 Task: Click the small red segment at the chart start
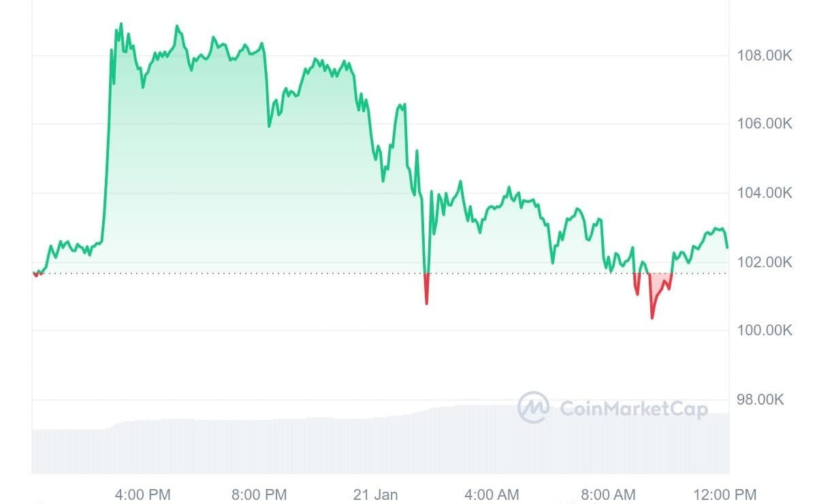pyautogui.click(x=35, y=275)
